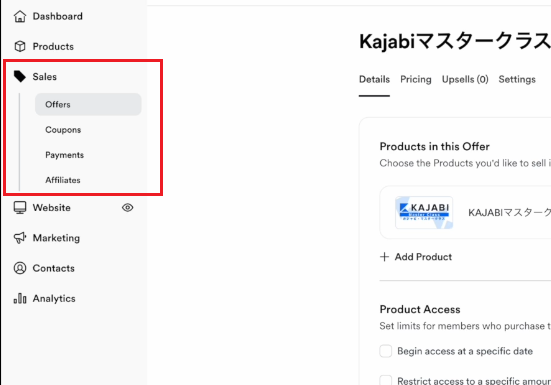This screenshot has width=551, height=385.
Task: Switch to the Upsells (0) tab
Action: 465,79
